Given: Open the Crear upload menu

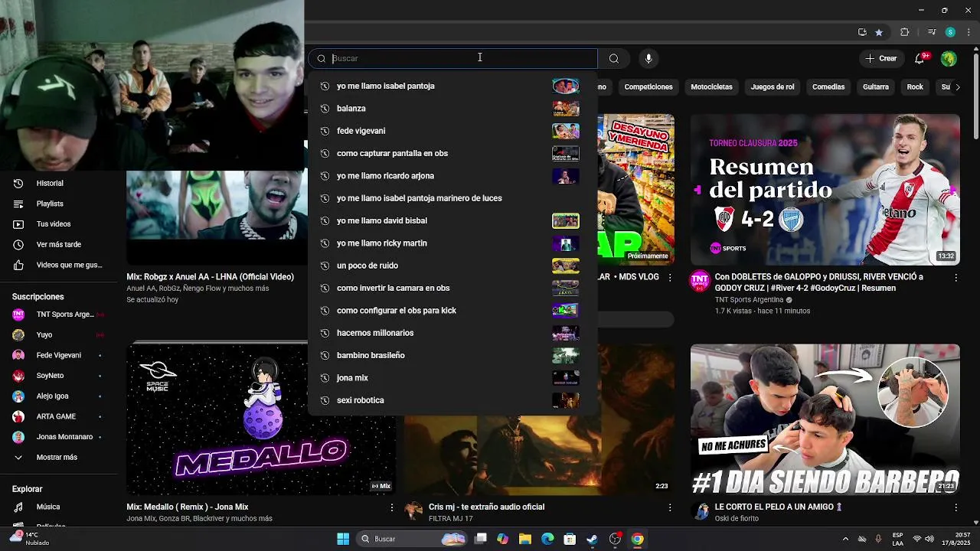Looking at the screenshot, I should click(x=881, y=58).
